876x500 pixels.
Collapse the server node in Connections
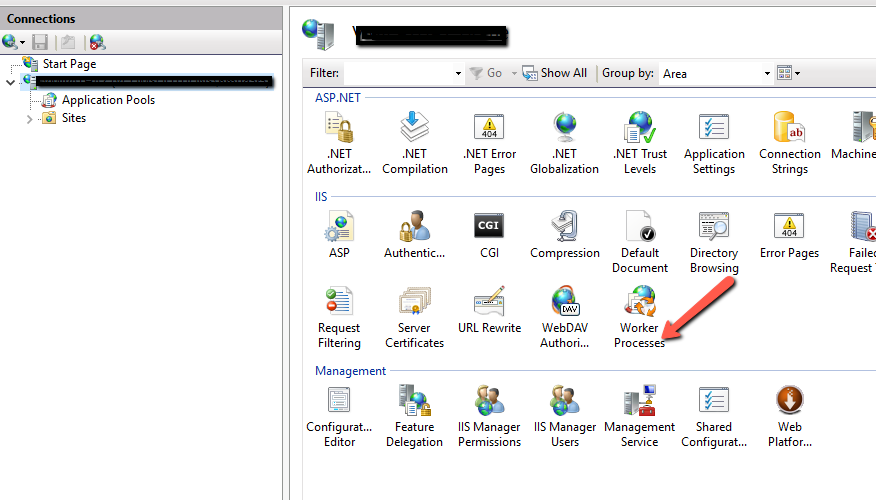10,82
